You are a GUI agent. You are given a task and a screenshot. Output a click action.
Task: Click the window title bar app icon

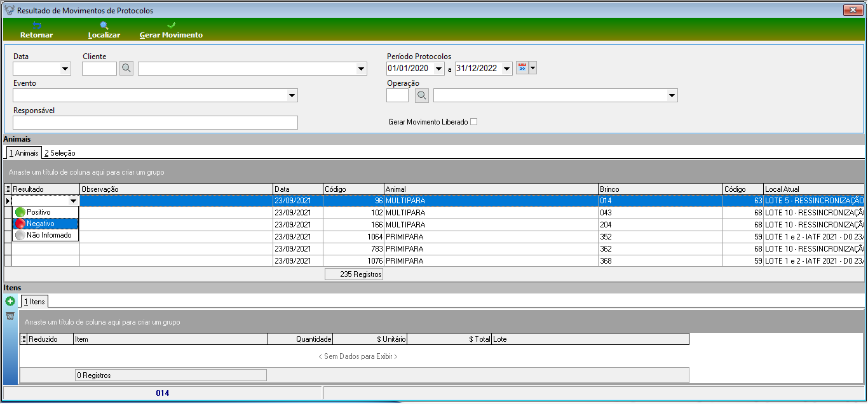(x=9, y=10)
